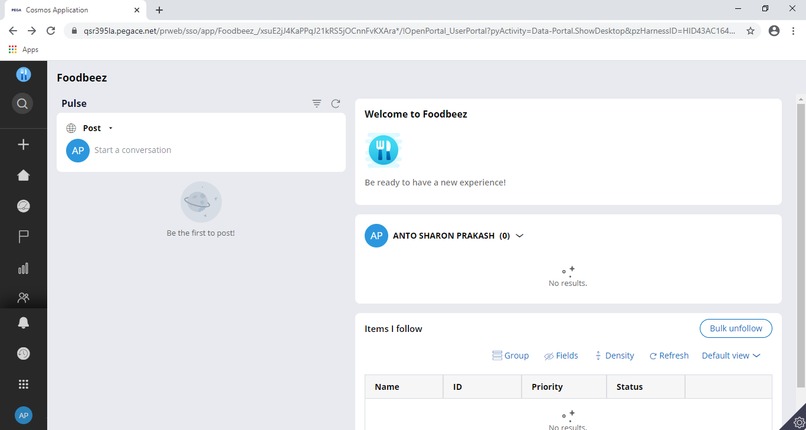Viewport: 806px width, 430px height.
Task: Click Items I follow heading
Action: tap(393, 329)
